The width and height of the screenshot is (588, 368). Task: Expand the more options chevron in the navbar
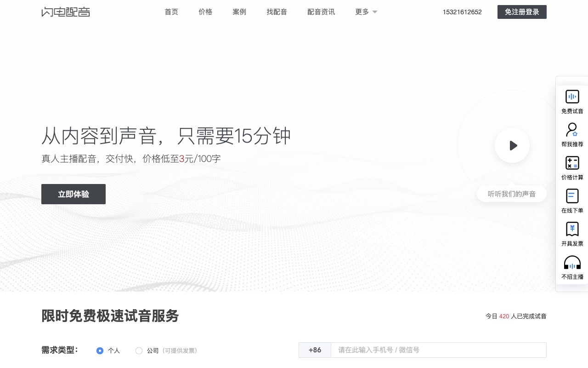click(x=375, y=12)
